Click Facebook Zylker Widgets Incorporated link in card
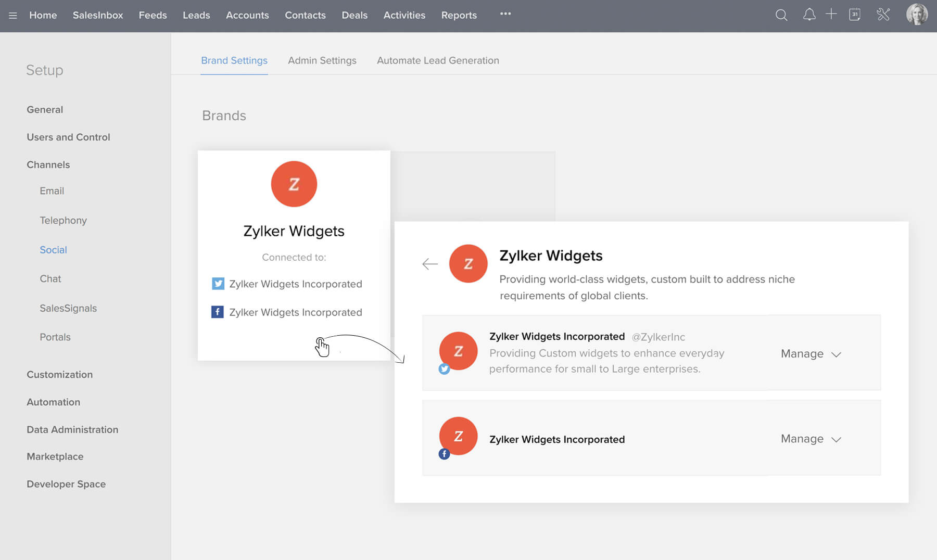This screenshot has width=937, height=560. click(296, 312)
